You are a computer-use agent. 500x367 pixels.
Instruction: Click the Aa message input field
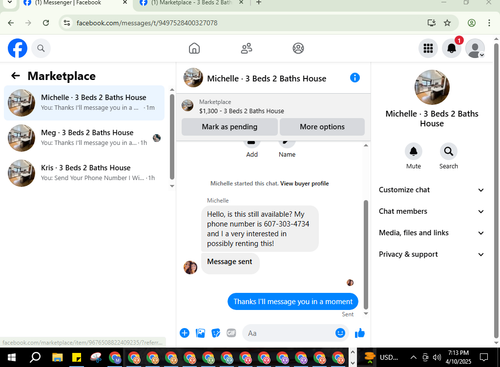click(289, 333)
